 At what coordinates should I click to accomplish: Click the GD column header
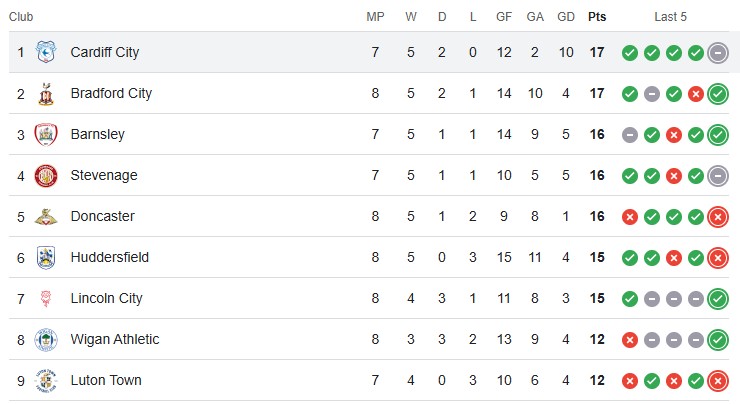click(x=566, y=17)
